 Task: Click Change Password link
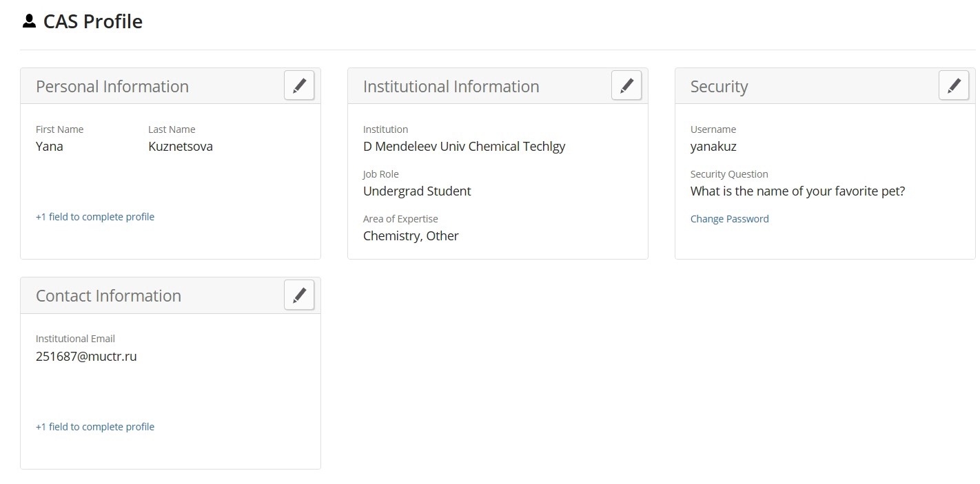pos(729,219)
